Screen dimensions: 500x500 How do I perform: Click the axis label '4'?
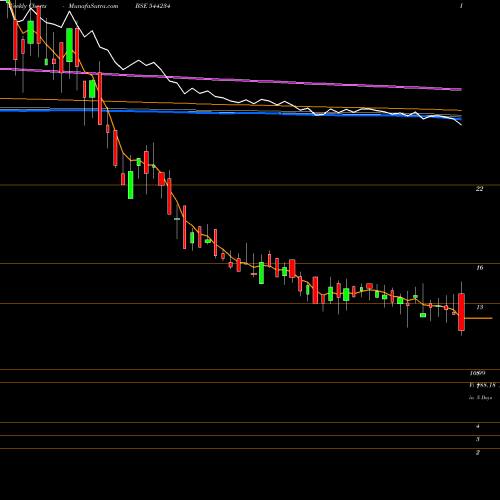click(478, 426)
